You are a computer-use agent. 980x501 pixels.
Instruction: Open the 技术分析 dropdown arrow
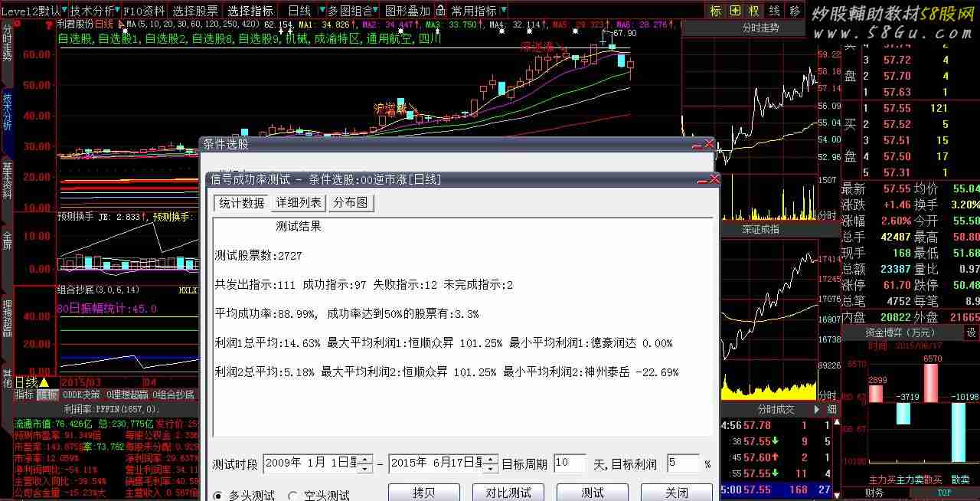click(119, 11)
